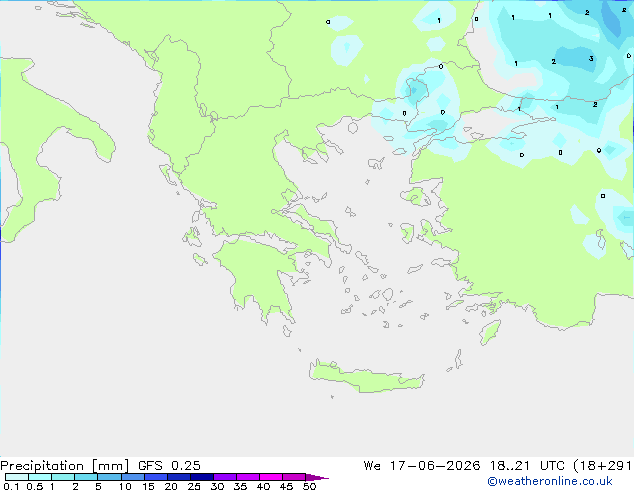Choose the 15–20 mm legend color swatch

(156, 477)
